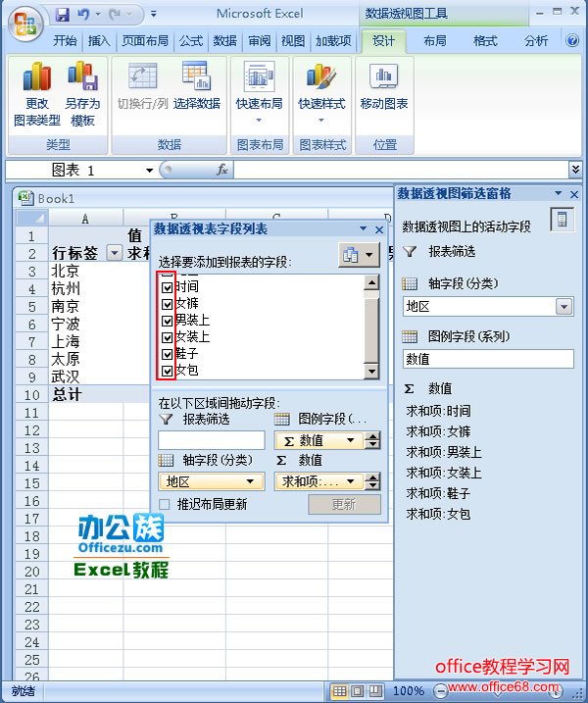This screenshot has width=588, height=703.
Task: Click the insert function fx icon
Action: pos(221,170)
